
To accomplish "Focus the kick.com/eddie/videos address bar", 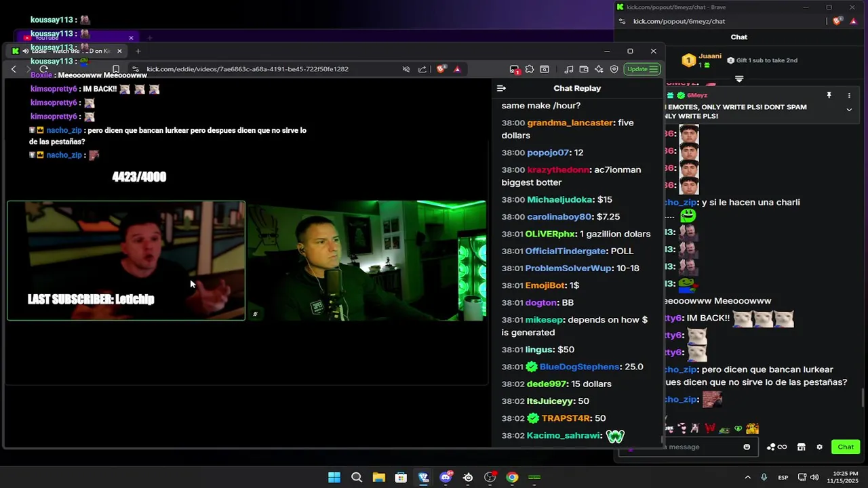I will (x=248, y=69).
